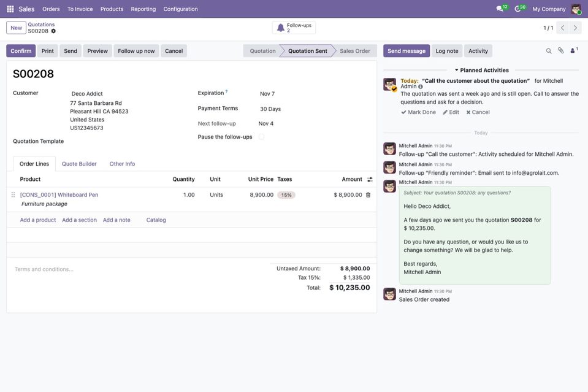Open the apps grid menu
Screen dimensions: 588x392
point(10,9)
